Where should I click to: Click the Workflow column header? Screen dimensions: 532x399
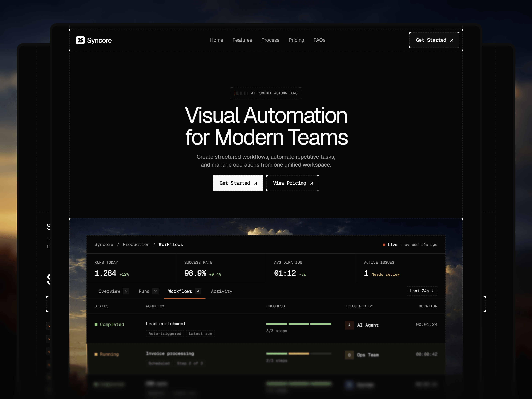(x=155, y=306)
